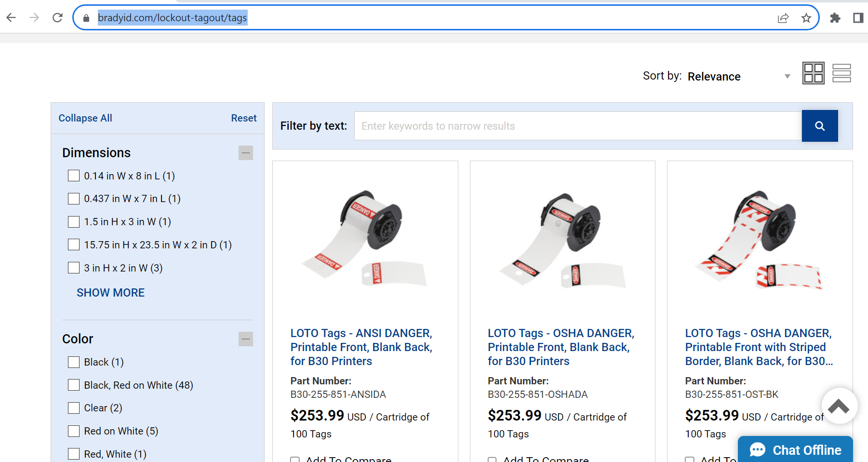Reload the current page

coord(57,18)
